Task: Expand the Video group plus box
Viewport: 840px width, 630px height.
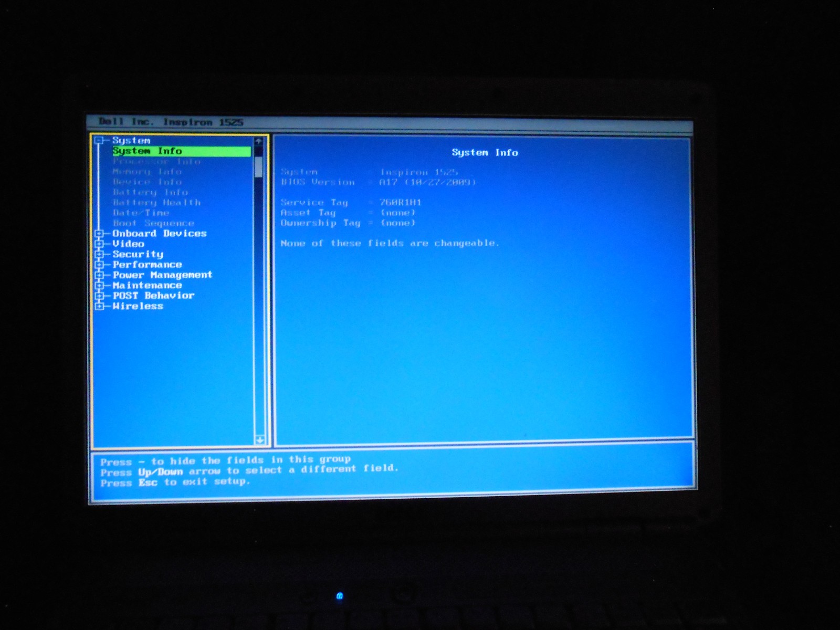Action: (x=99, y=244)
